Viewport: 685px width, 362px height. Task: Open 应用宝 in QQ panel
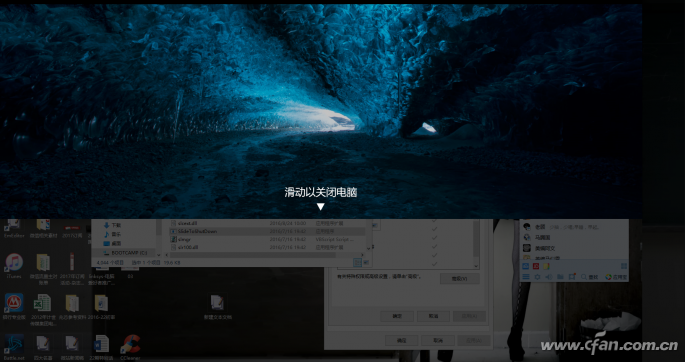616,277
